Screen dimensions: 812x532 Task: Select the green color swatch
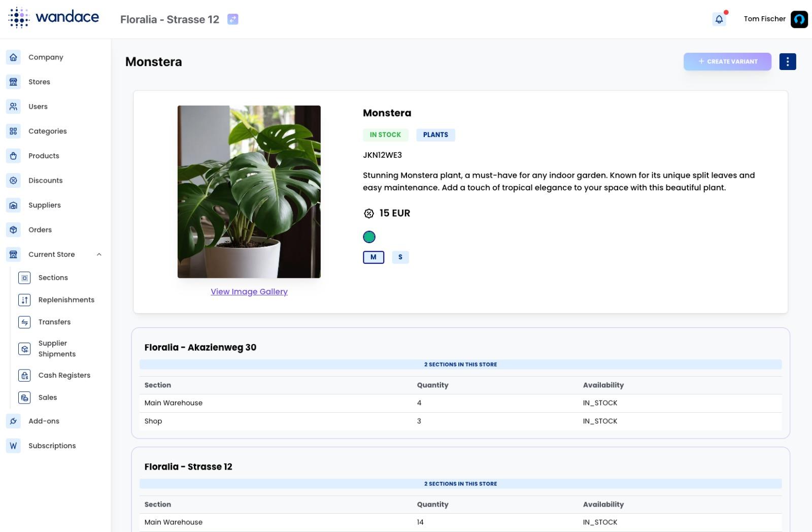click(369, 237)
